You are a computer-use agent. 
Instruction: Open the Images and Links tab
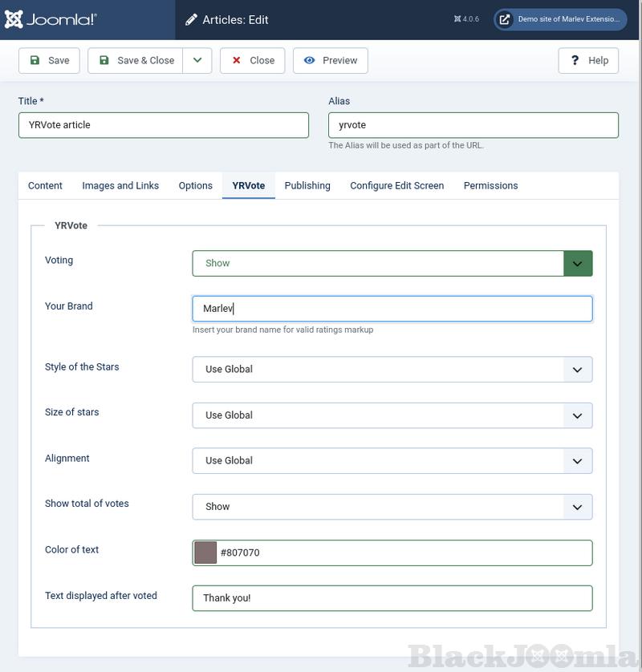[120, 185]
